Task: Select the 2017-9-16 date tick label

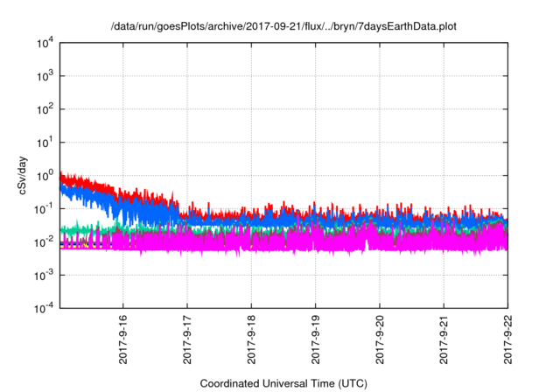Action: [x=122, y=339]
